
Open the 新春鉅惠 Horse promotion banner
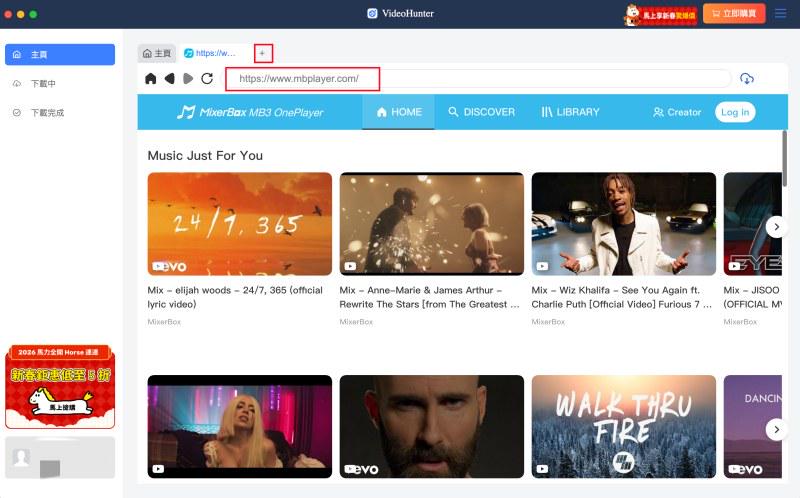[60, 387]
